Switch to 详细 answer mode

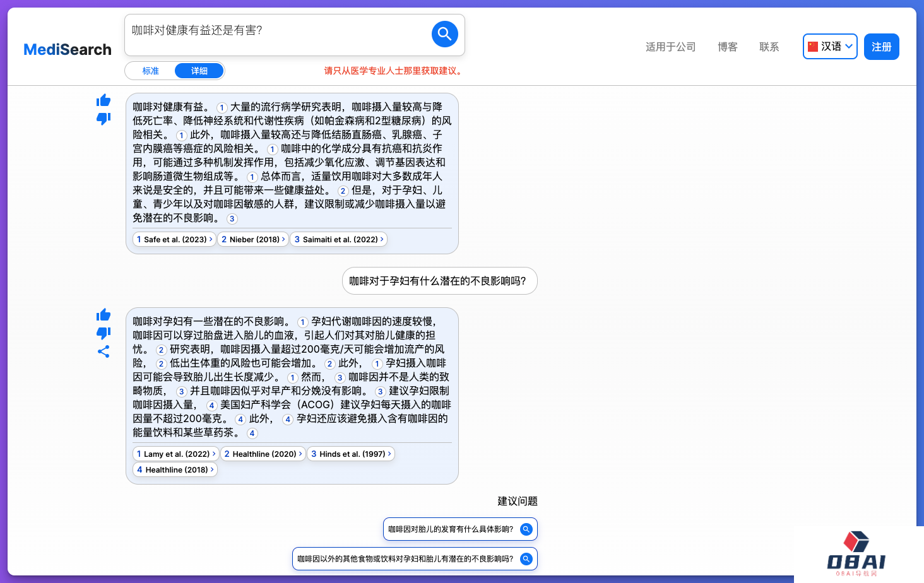(x=199, y=71)
